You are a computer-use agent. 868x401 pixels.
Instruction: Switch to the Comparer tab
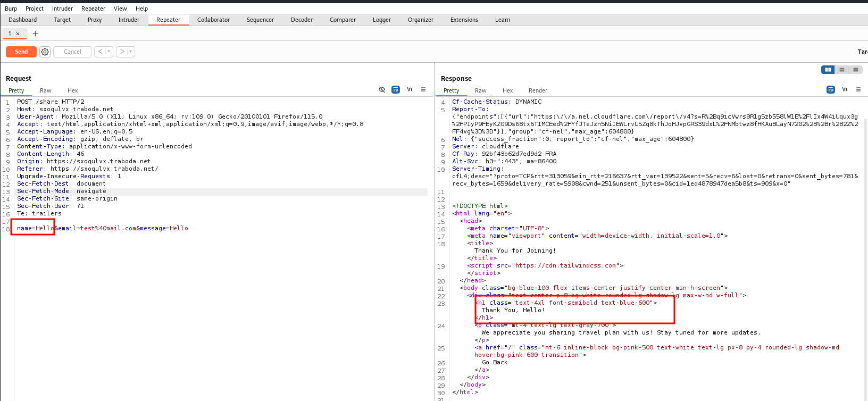coord(343,20)
